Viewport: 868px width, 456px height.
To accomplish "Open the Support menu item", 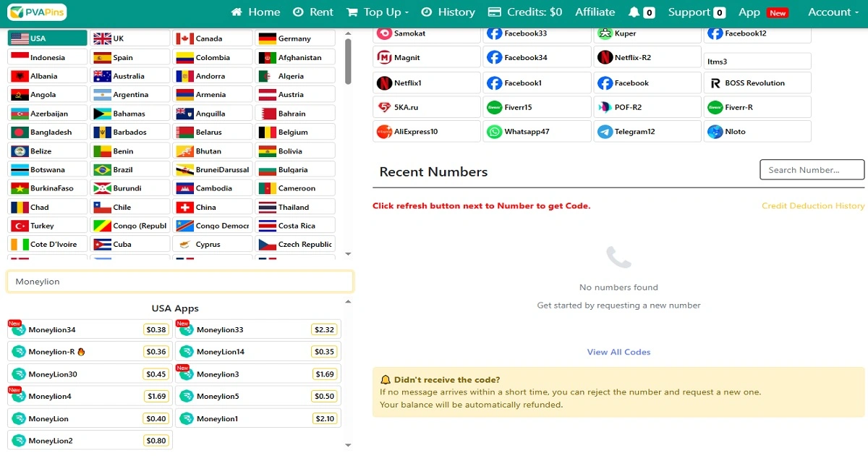I will click(x=697, y=12).
